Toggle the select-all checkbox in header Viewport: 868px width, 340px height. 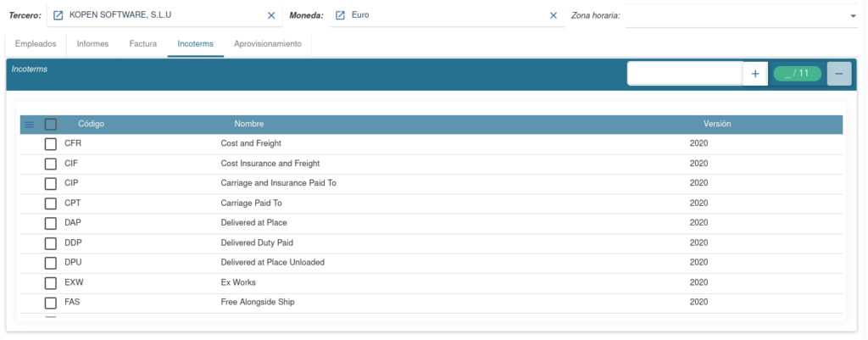pyautogui.click(x=51, y=125)
